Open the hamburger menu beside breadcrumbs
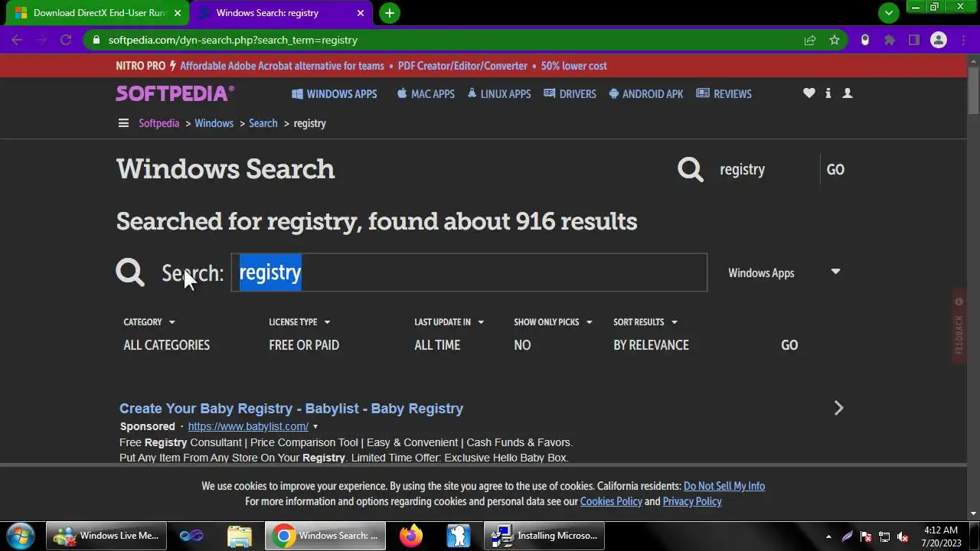This screenshot has height=551, width=980. pyautogui.click(x=123, y=123)
